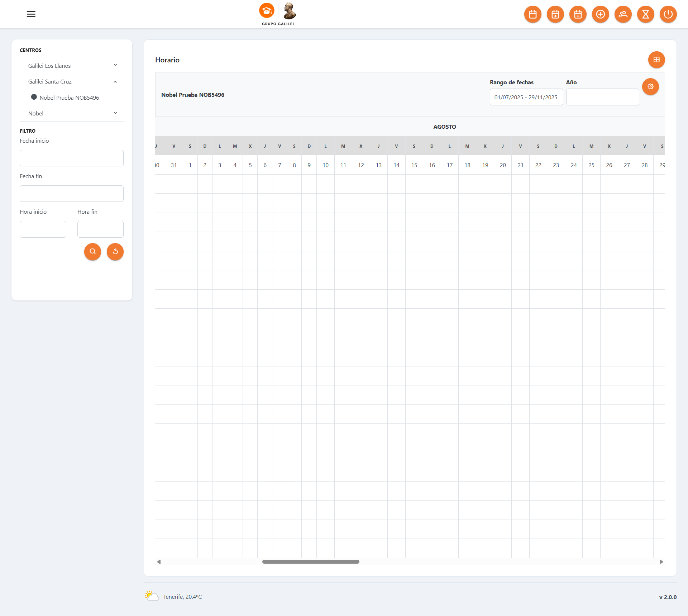Image resolution: width=688 pixels, height=616 pixels.
Task: Click the hourglass icon
Action: (646, 14)
